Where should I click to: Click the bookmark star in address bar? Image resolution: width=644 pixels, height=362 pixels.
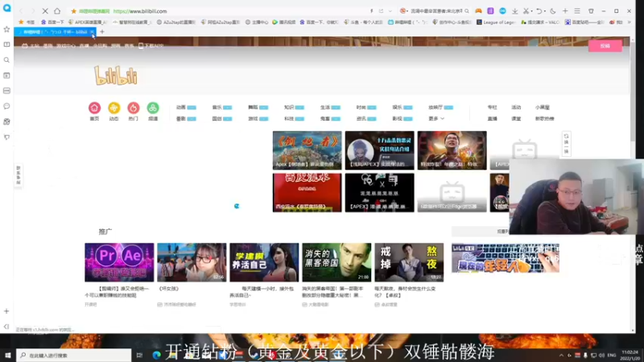coord(73,11)
